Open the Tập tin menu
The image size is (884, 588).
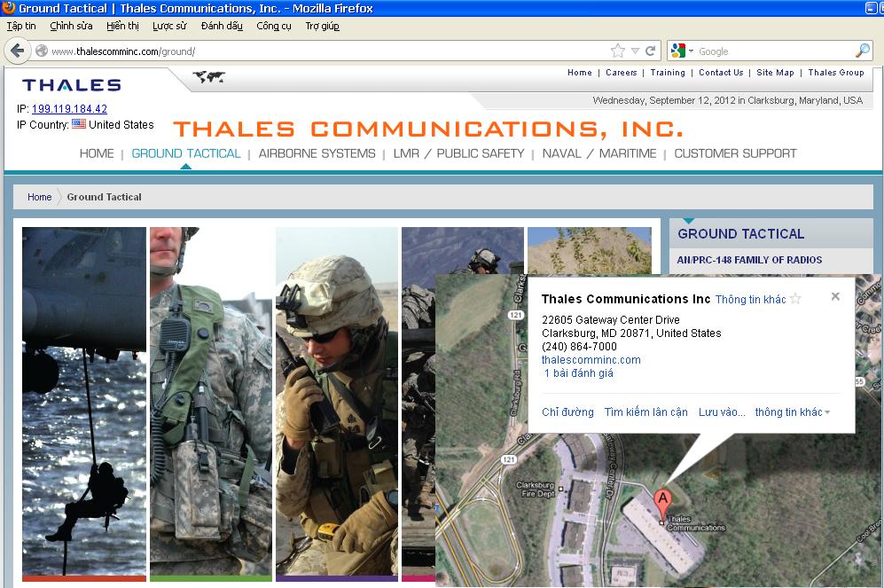(21, 26)
